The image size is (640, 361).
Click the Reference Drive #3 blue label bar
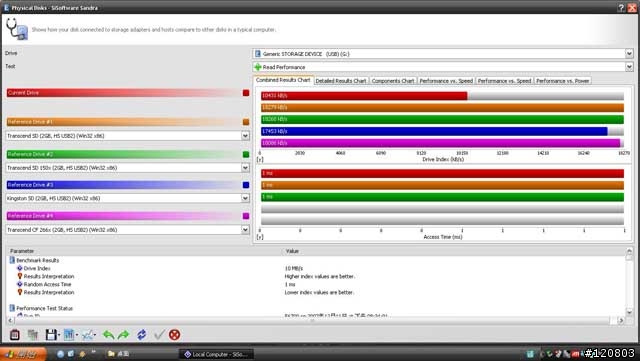[x=124, y=185]
